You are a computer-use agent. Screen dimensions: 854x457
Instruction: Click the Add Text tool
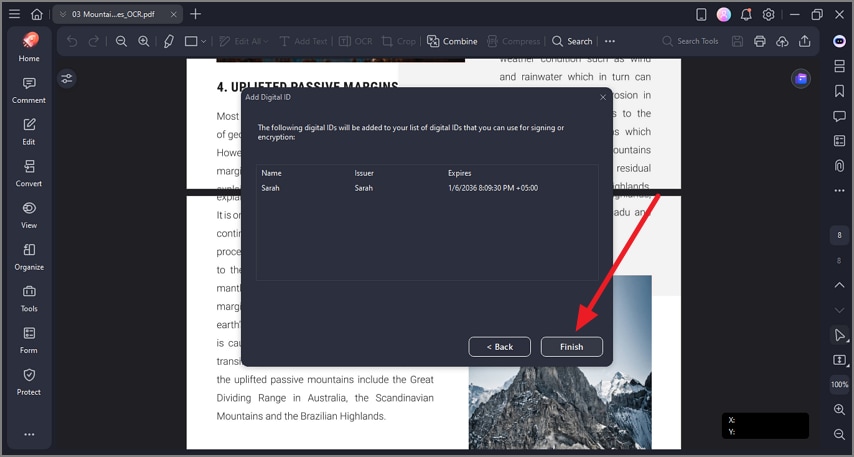point(303,41)
